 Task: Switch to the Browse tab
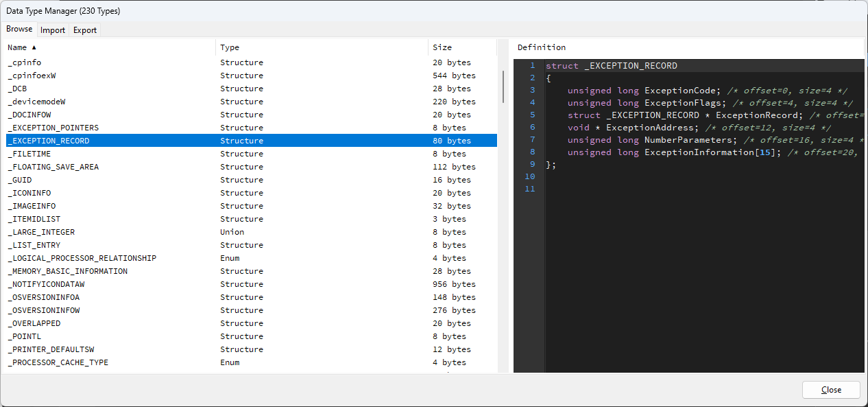19,30
